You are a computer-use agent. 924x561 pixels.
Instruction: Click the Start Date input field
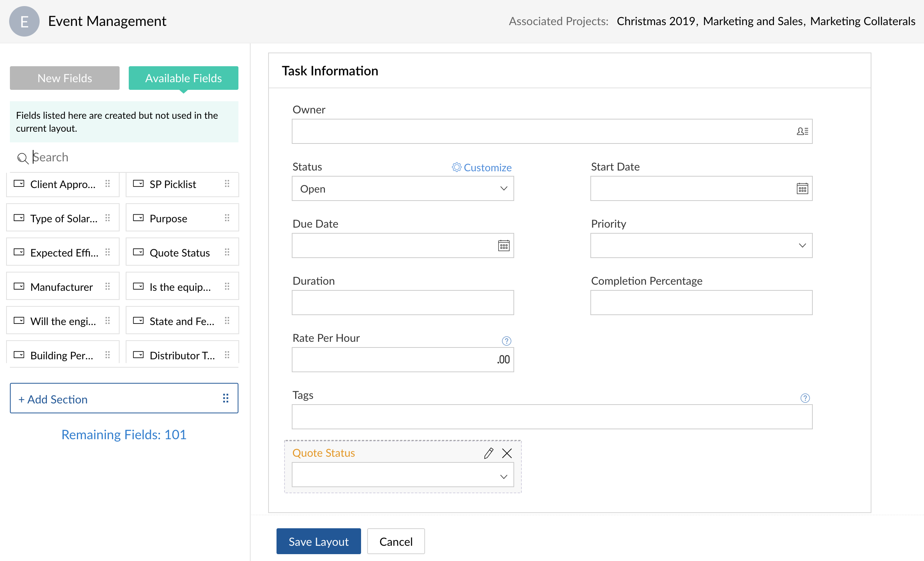click(x=701, y=188)
